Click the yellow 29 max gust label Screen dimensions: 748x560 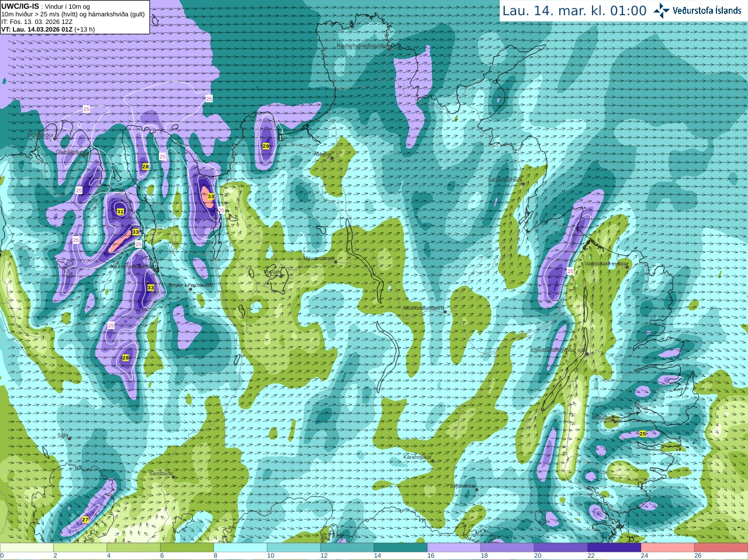pyautogui.click(x=266, y=146)
